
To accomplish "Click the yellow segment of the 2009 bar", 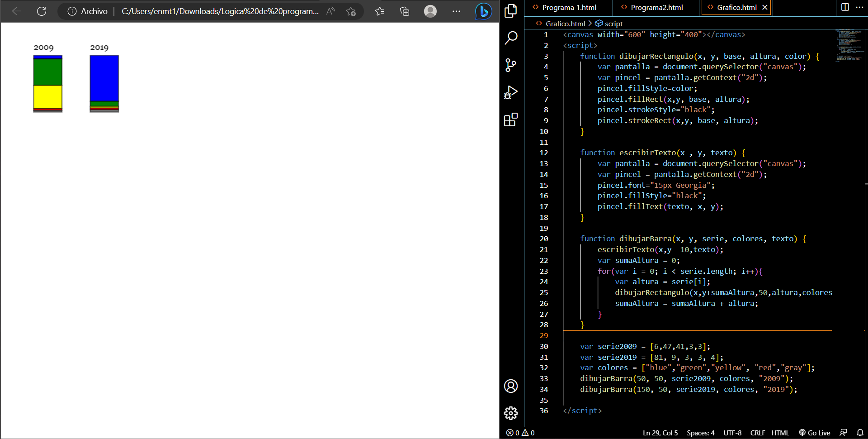I will (47, 96).
